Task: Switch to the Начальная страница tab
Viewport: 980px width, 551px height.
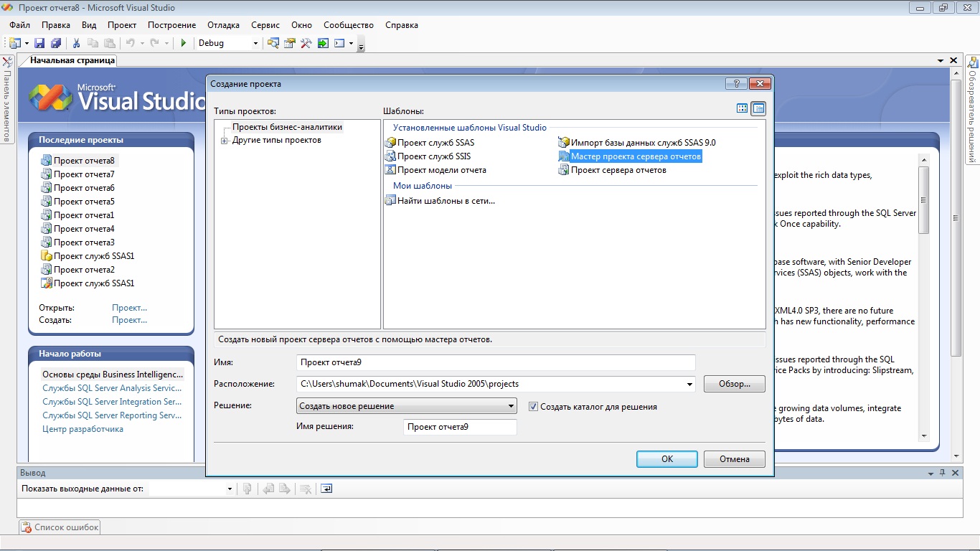Action: pos(72,60)
